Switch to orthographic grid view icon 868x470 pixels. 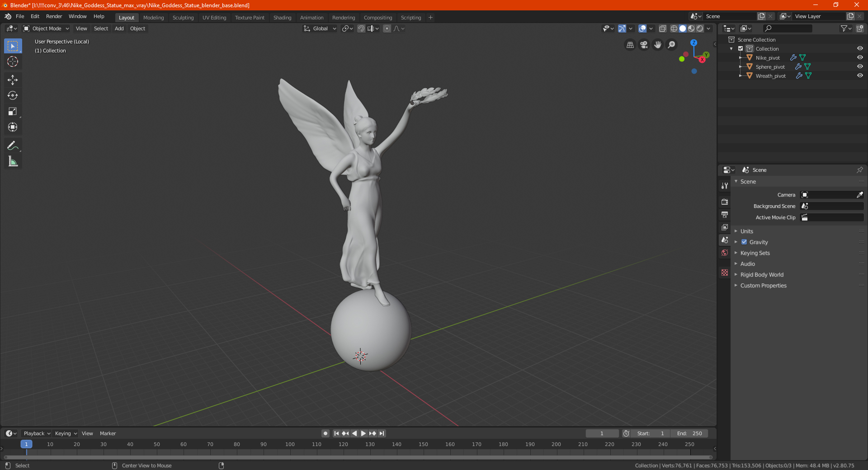click(x=630, y=45)
